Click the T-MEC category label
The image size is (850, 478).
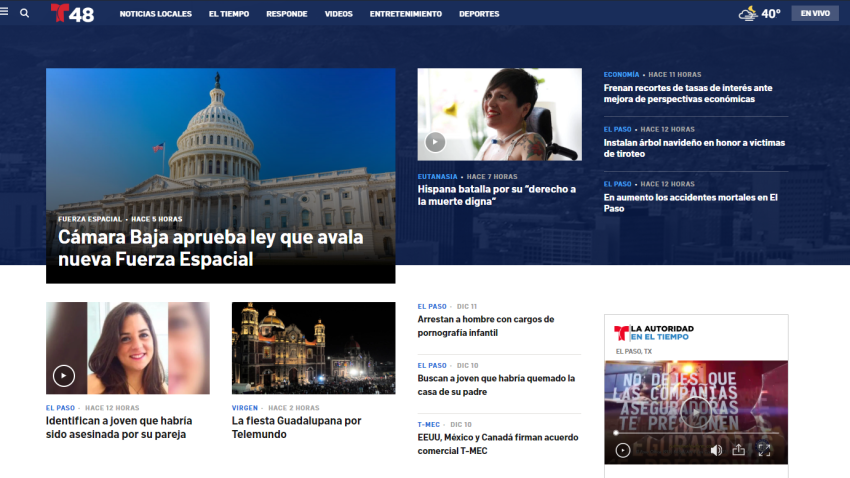[428, 425]
